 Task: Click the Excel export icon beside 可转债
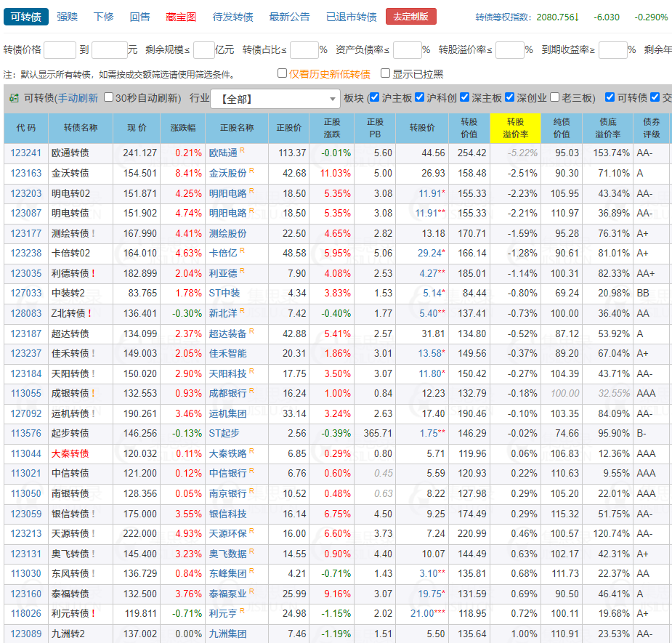tap(14, 98)
